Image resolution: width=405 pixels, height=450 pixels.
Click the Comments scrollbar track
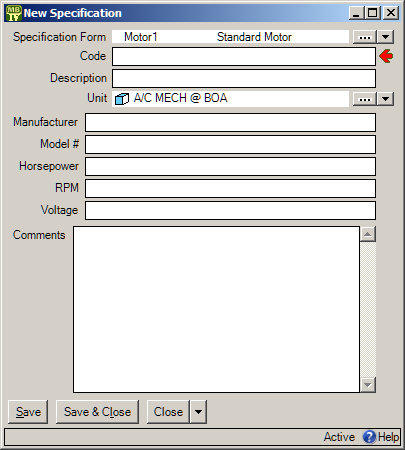[x=368, y=310]
